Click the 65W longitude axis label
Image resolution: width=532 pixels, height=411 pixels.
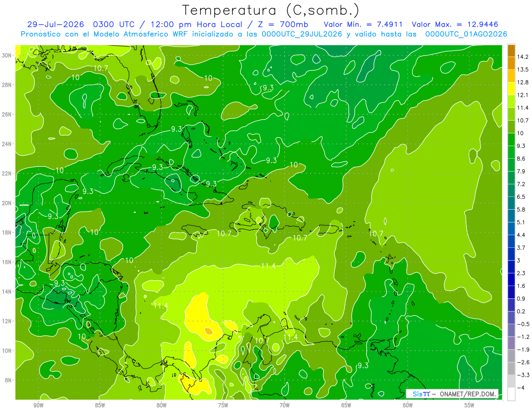click(346, 405)
